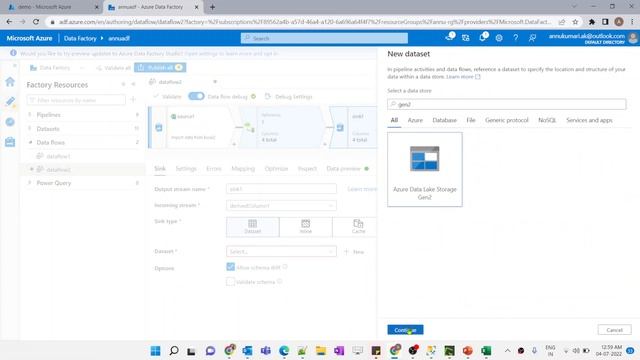This screenshot has height=360, width=640.
Task: Click the Data Factory breadcrumb link
Action: (x=80, y=38)
